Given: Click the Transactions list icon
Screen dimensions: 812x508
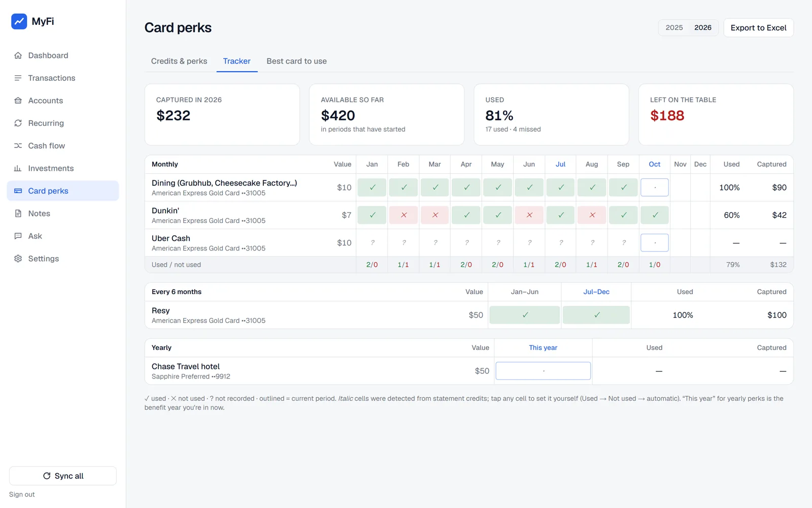Looking at the screenshot, I should click(18, 78).
